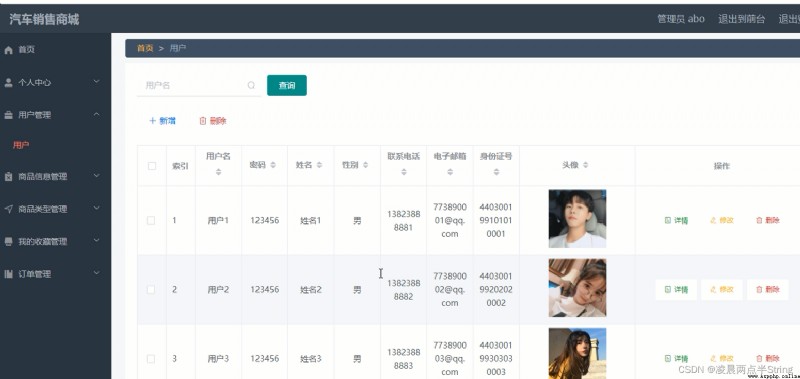Click the paper-plane icon beside 商品类型管理
The image size is (800, 379).
(8, 209)
